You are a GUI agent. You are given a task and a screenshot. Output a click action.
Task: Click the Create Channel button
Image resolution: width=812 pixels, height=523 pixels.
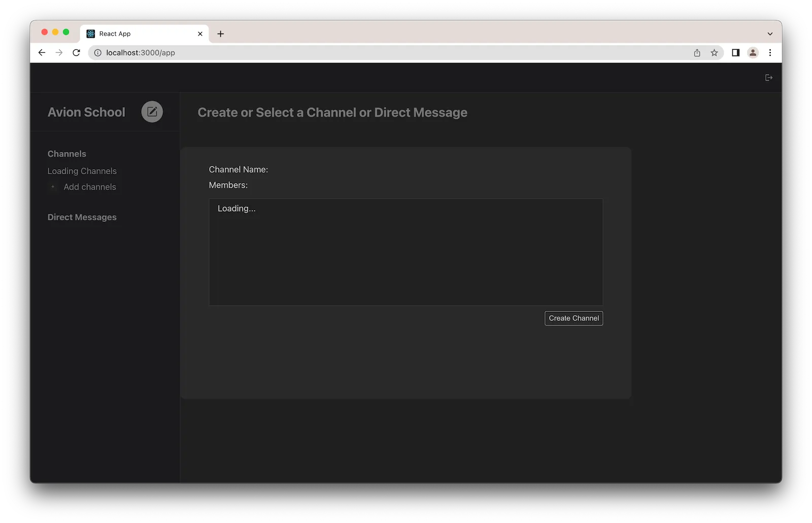point(573,318)
